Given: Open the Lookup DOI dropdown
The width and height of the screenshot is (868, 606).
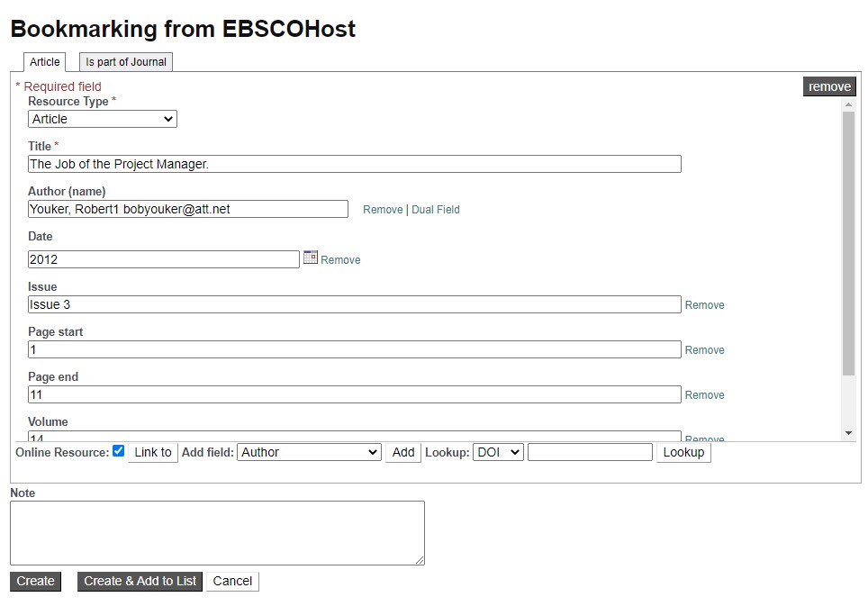Looking at the screenshot, I should coord(498,452).
